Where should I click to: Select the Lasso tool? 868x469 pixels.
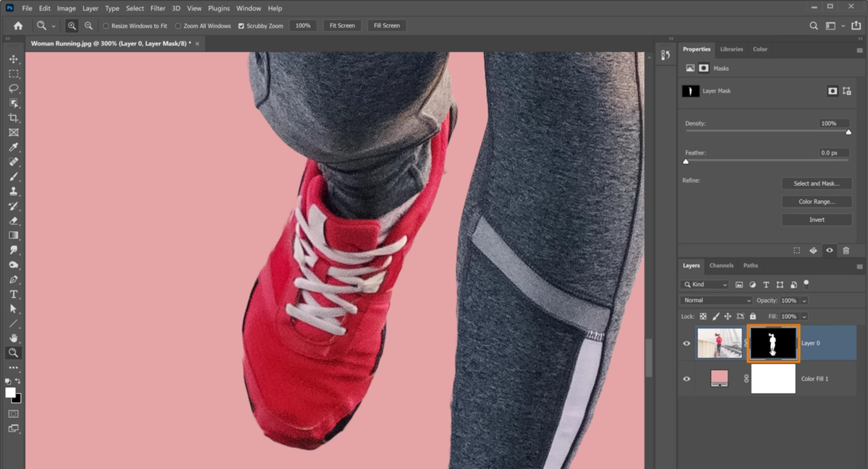[12, 88]
